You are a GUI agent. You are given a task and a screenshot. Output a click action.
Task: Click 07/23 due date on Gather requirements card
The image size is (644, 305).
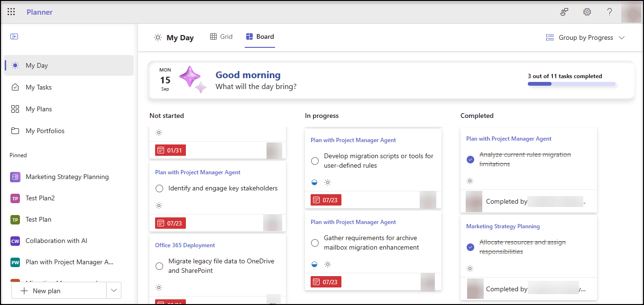(x=326, y=282)
